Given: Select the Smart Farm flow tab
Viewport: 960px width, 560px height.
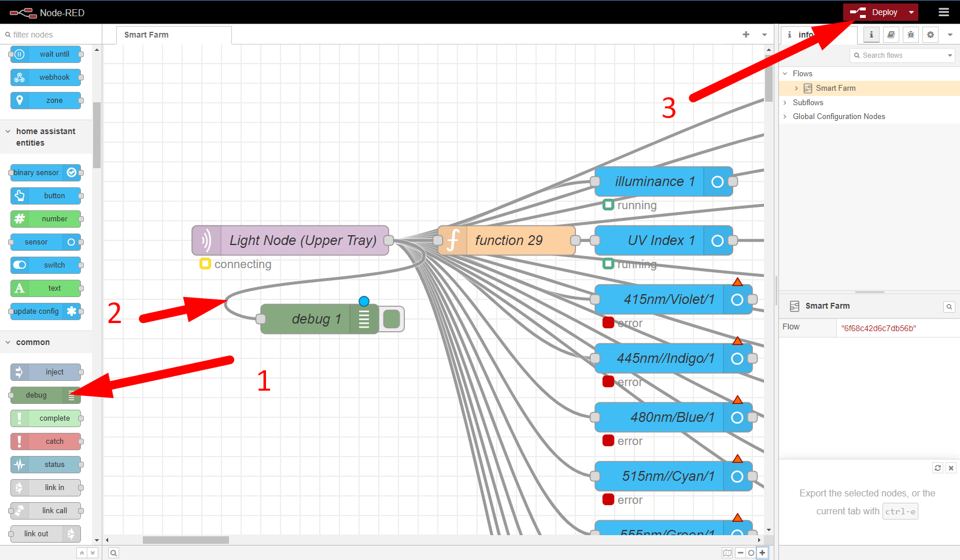Looking at the screenshot, I should (x=146, y=35).
